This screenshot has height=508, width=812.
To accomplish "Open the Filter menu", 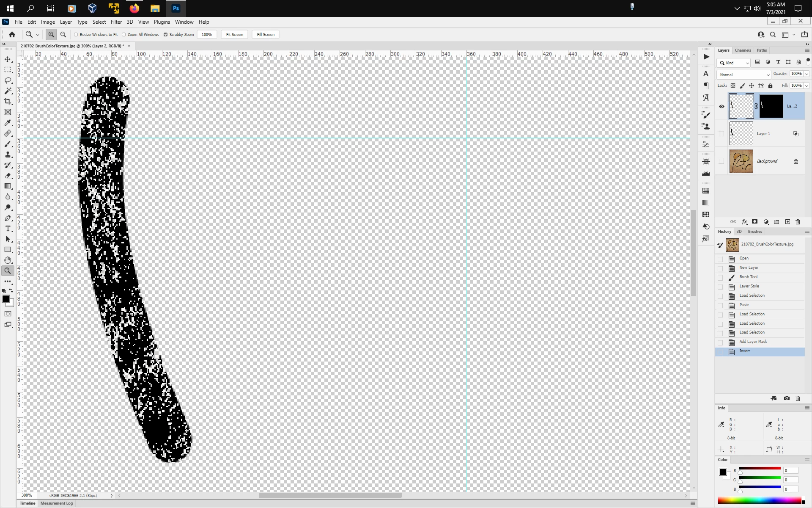I will tap(116, 22).
